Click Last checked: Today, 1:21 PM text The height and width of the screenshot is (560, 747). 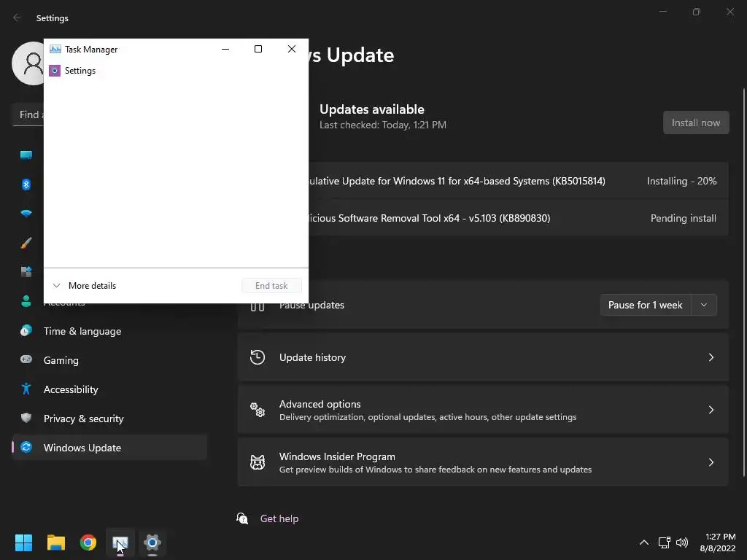382,125
